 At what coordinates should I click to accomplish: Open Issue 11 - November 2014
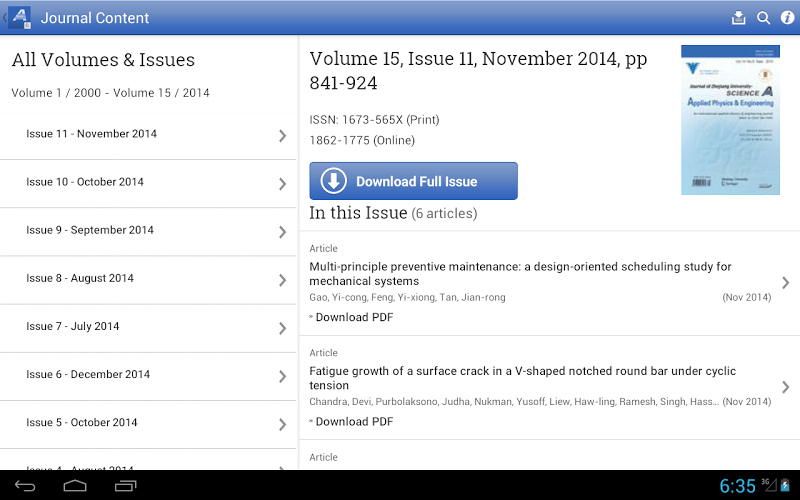coord(149,135)
